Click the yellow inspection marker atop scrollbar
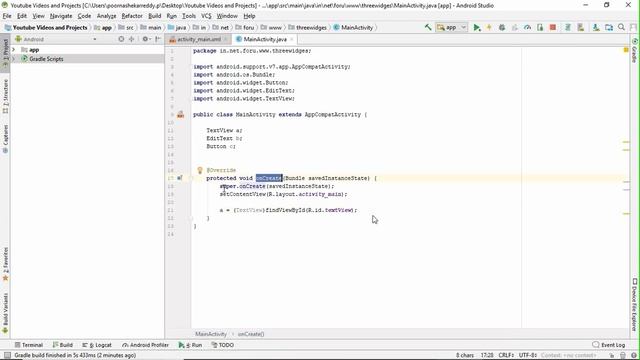The width and height of the screenshot is (640, 360). (x=626, y=50)
